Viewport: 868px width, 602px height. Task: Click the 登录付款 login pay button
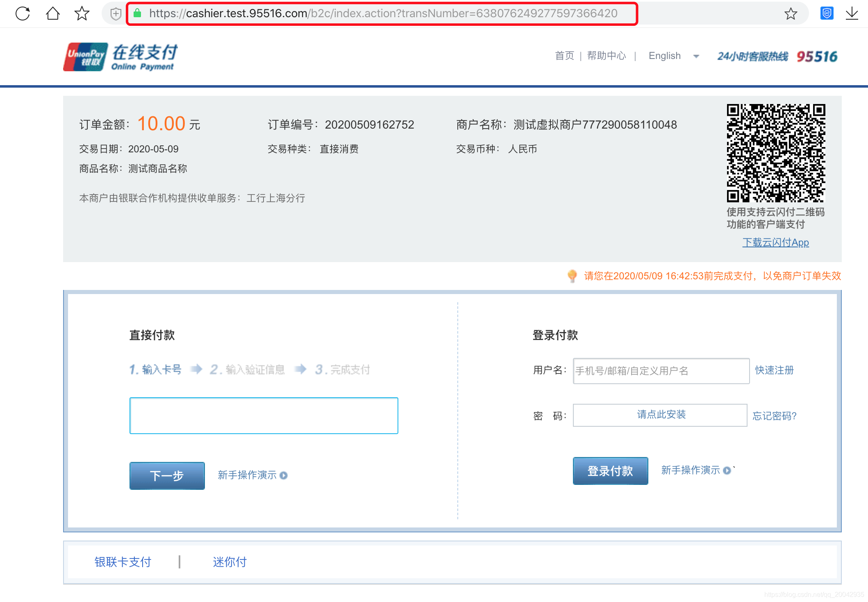610,471
